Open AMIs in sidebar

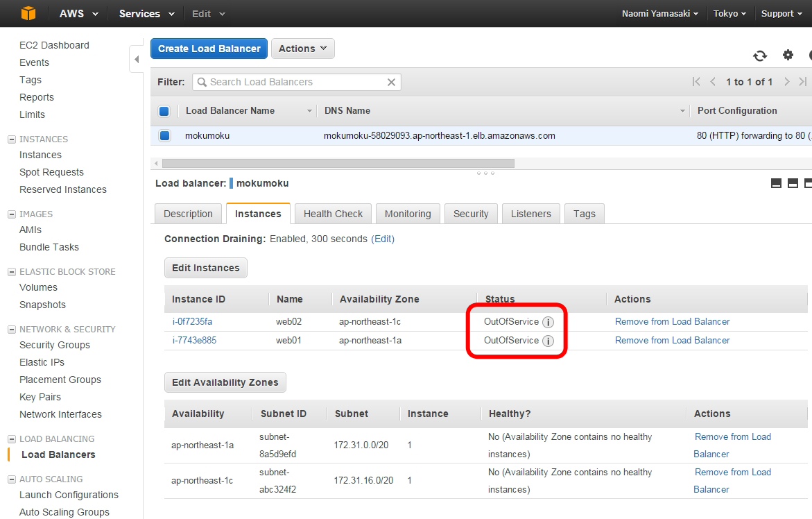pos(31,230)
